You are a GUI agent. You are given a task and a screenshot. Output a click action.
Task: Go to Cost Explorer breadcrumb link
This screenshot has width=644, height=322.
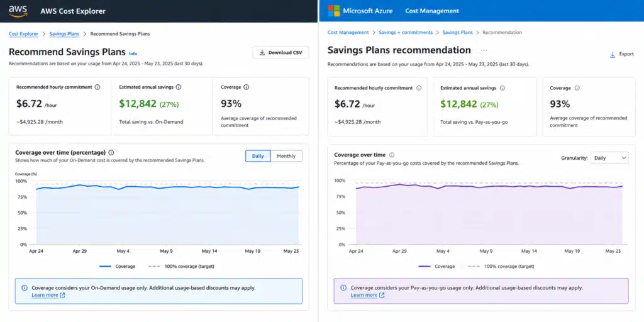23,34
